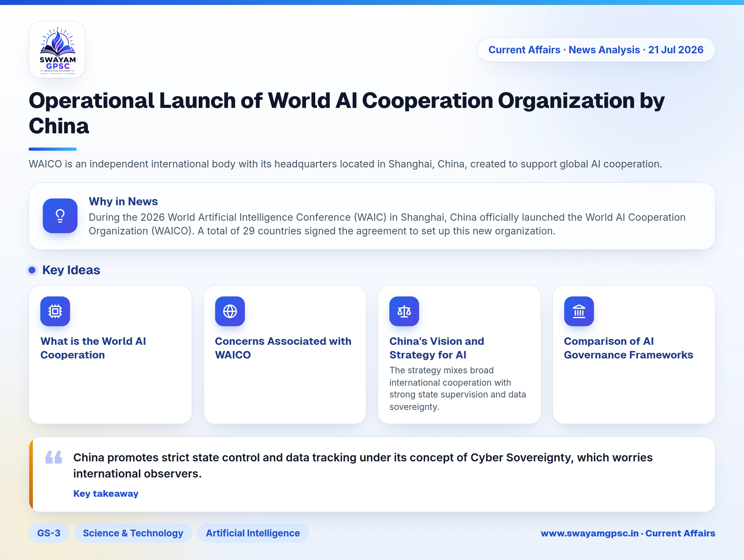744x560 pixels.
Task: Click the lightbulb icon beside Why in News
Action: click(x=60, y=216)
